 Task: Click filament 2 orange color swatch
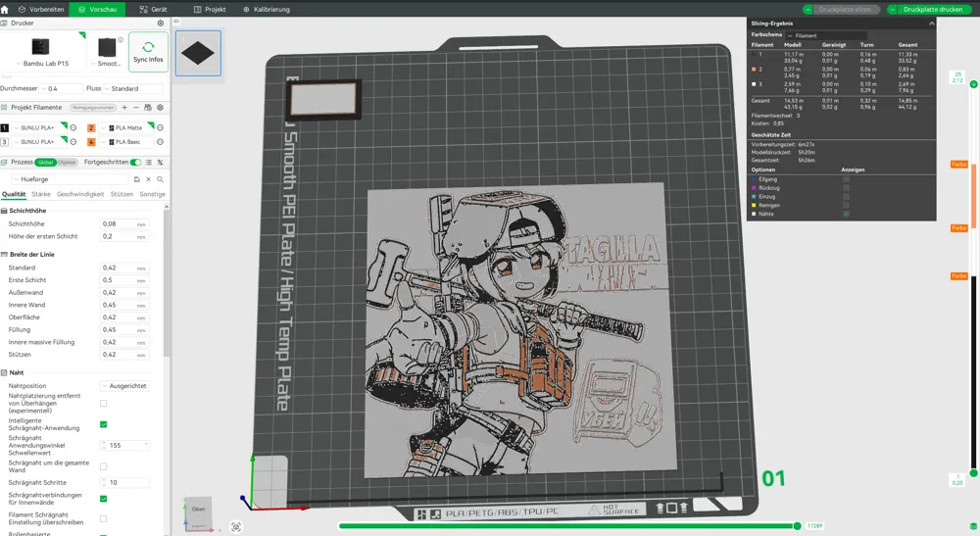pos(91,128)
